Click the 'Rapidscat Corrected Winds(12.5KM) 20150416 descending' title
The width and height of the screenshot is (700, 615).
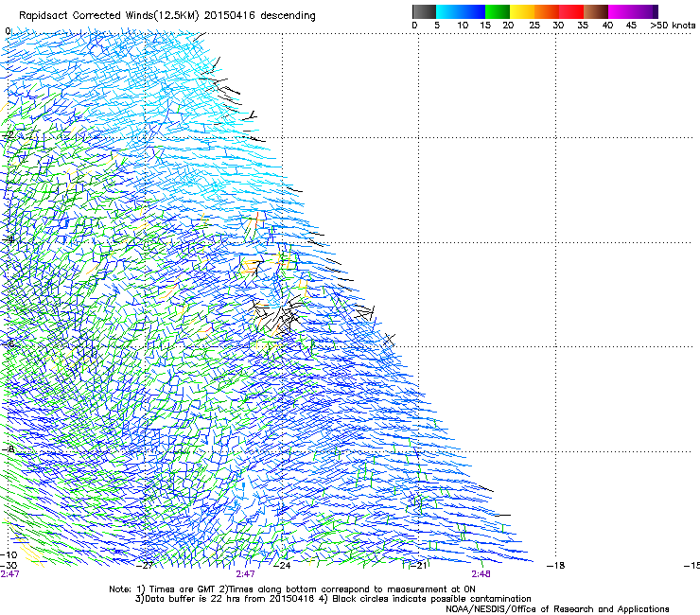167,16
